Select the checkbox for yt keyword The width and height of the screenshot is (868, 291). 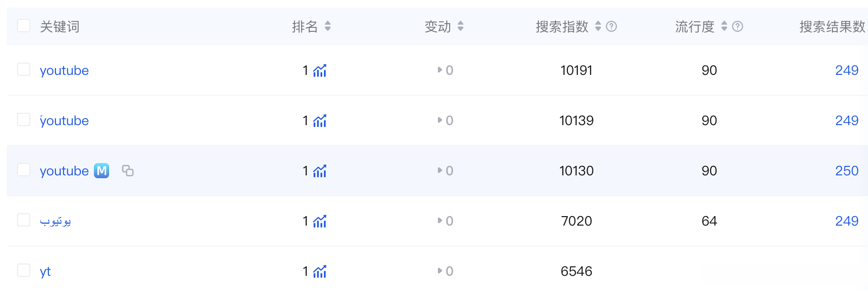tap(24, 271)
